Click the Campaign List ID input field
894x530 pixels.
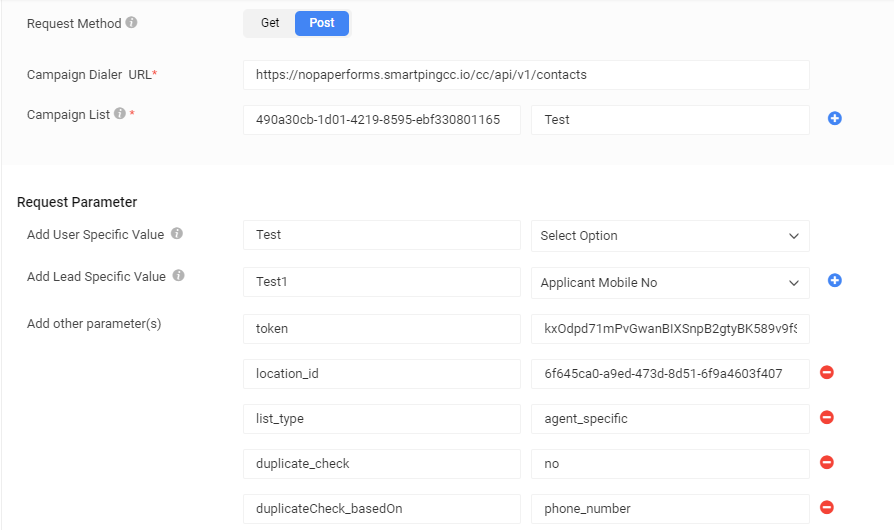[381, 120]
